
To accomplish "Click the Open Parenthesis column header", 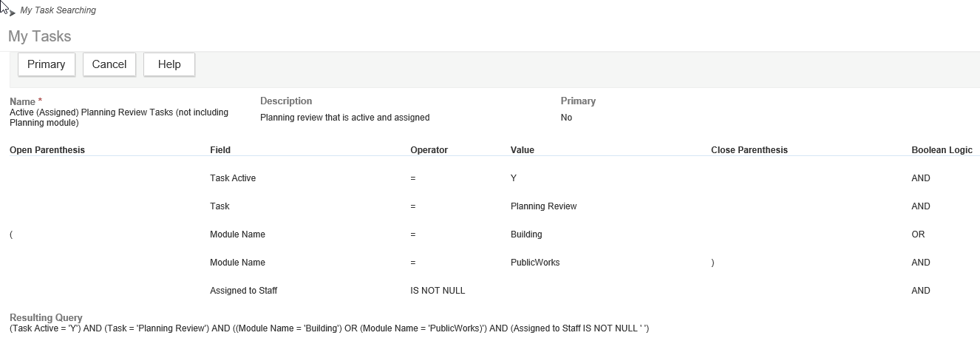I will coord(47,150).
